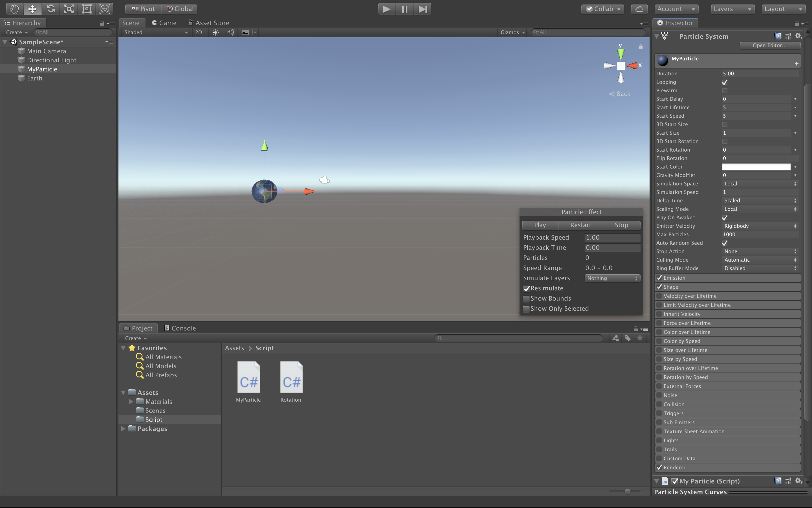Open Particle System preset selector icon
This screenshot has width=812, height=508.
pyautogui.click(x=788, y=36)
